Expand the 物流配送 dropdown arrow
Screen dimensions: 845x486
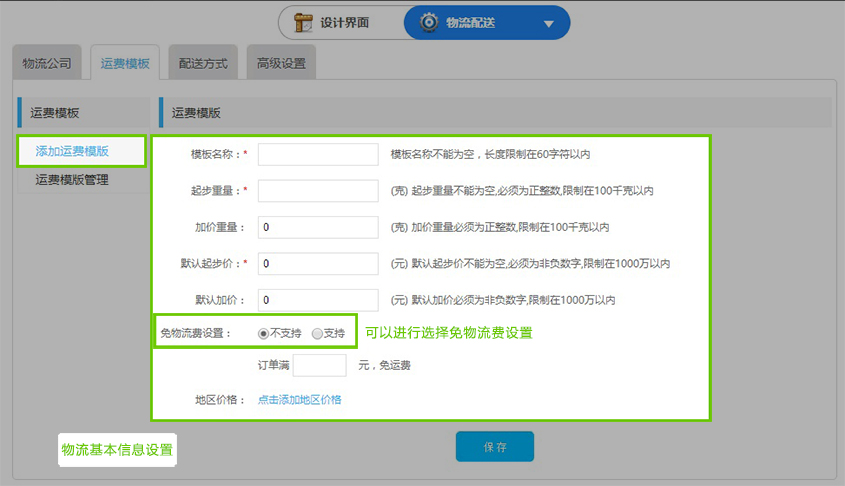(x=548, y=24)
